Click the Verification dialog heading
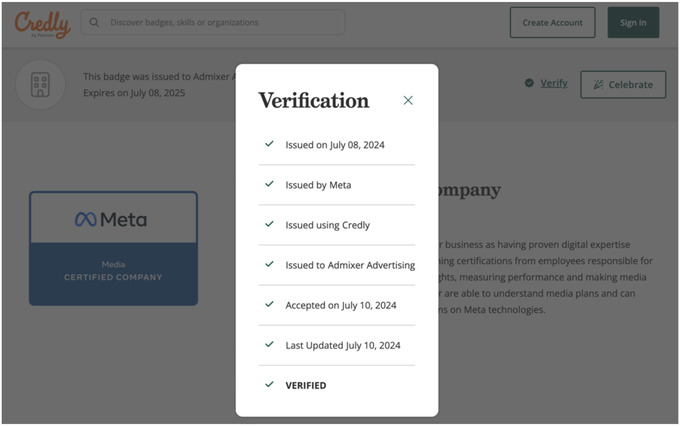This screenshot has height=427, width=680. click(x=314, y=100)
